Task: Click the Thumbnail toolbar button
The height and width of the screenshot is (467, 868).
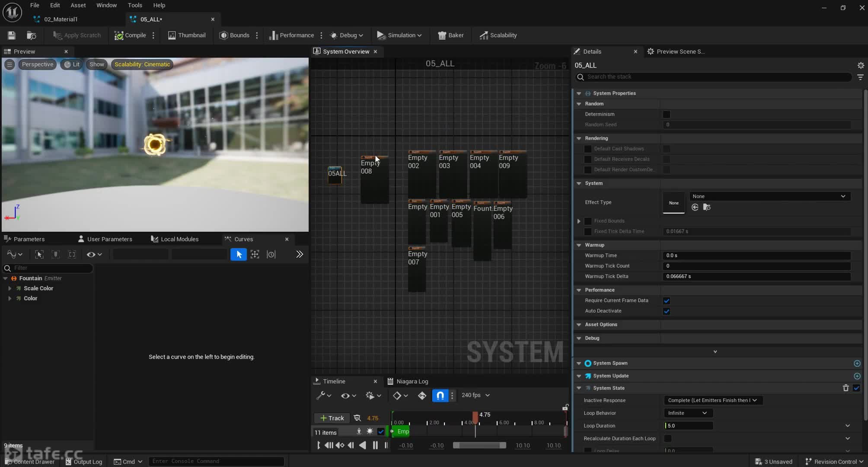Action: 187,35
